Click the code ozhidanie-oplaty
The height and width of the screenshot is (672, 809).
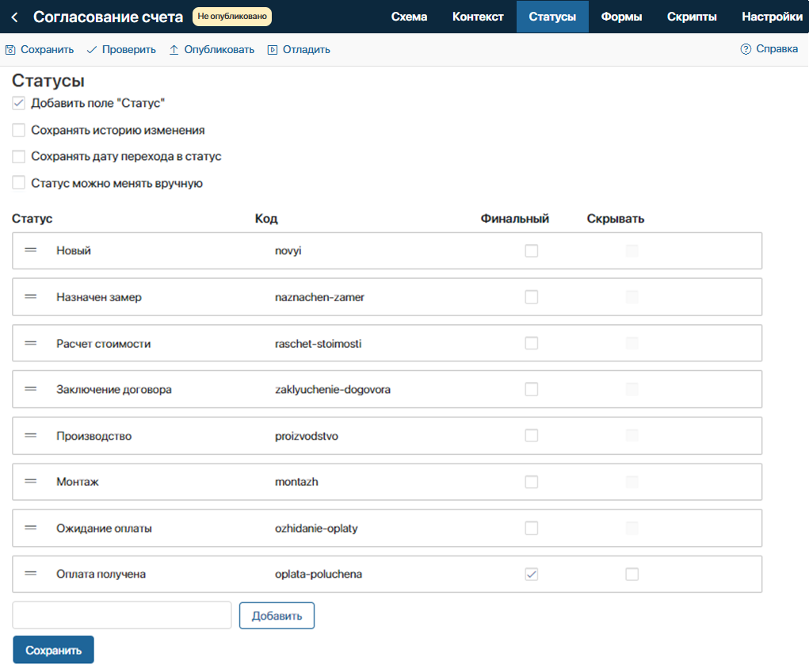click(x=316, y=529)
